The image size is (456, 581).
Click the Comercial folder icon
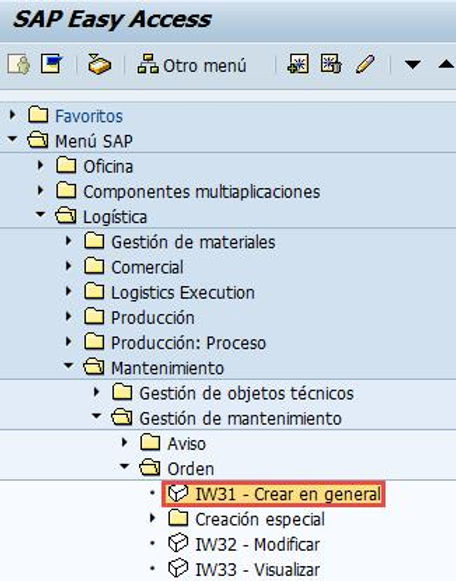(94, 266)
